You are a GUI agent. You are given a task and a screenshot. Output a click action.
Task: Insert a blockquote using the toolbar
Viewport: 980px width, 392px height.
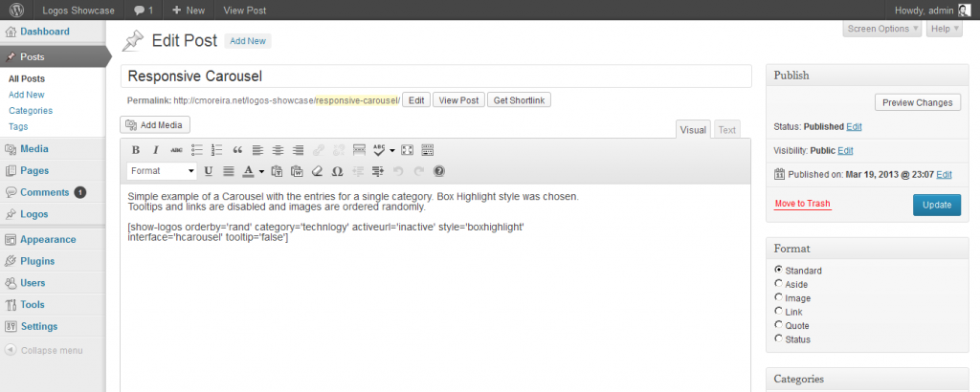point(237,150)
